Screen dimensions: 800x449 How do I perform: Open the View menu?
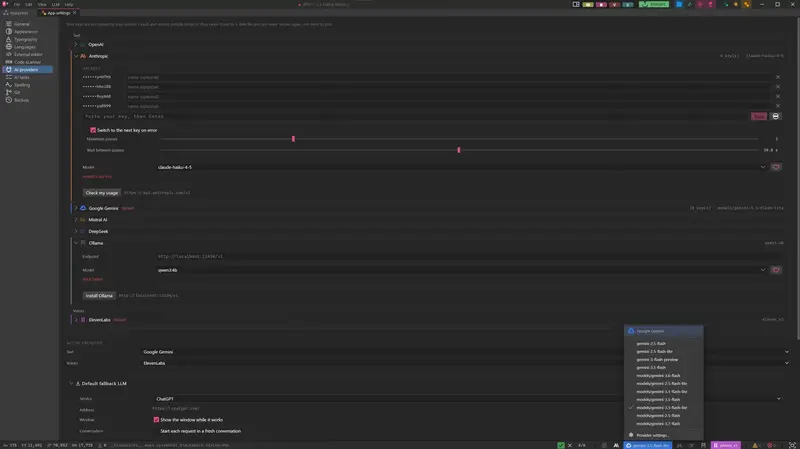click(42, 4)
